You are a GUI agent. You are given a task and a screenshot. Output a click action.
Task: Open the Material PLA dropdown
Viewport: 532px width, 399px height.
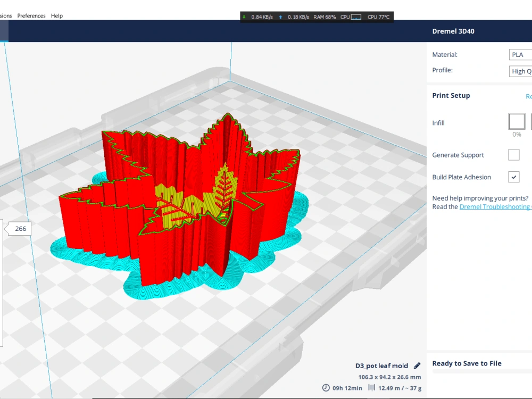point(520,55)
